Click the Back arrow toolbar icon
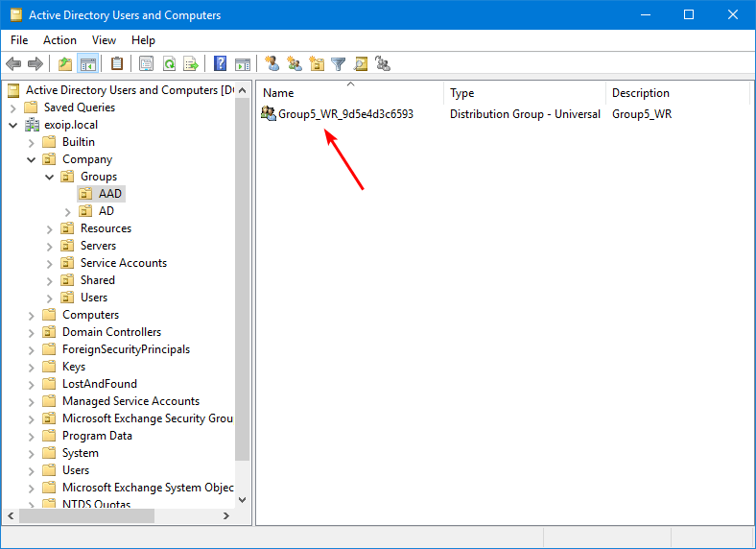Viewport: 756px width, 549px height. point(13,64)
